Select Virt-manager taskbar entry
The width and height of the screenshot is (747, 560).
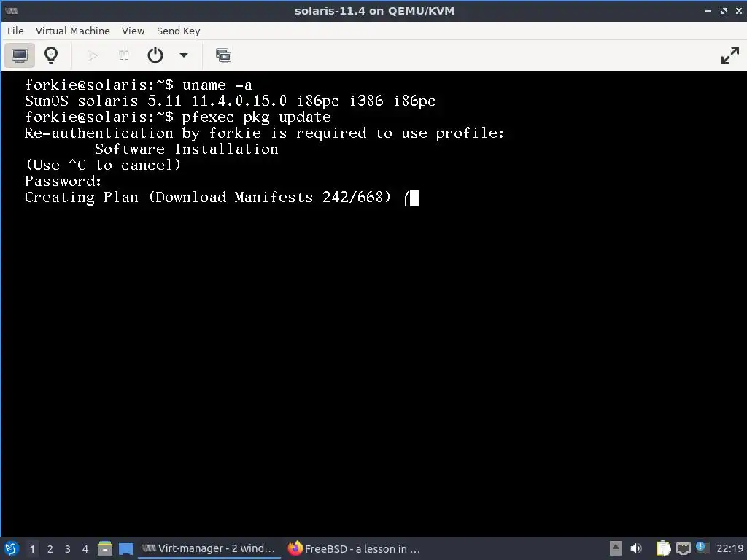pyautogui.click(x=209, y=548)
